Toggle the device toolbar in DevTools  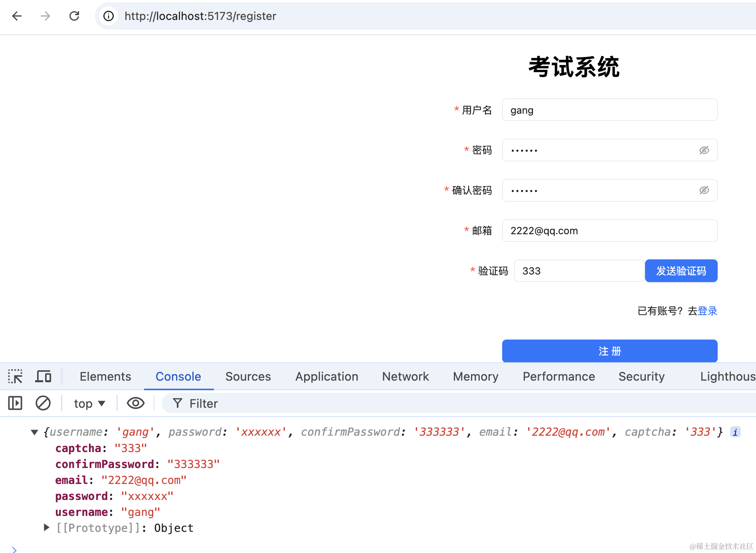point(43,376)
